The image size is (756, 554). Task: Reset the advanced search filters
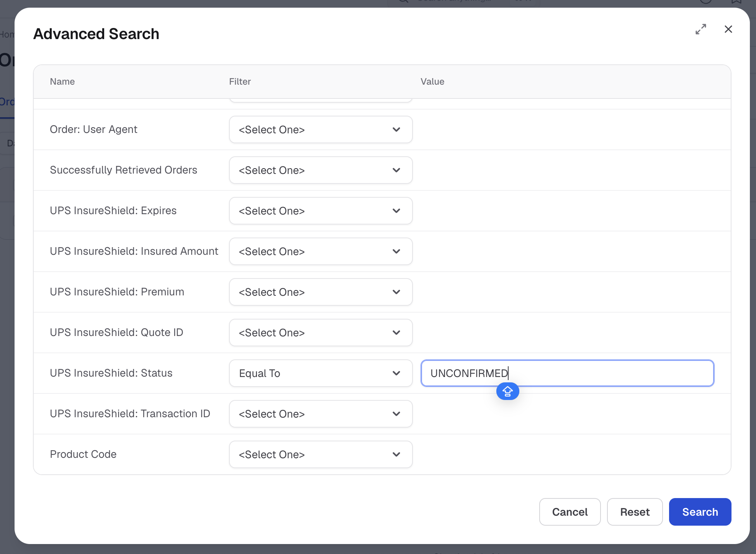point(635,512)
